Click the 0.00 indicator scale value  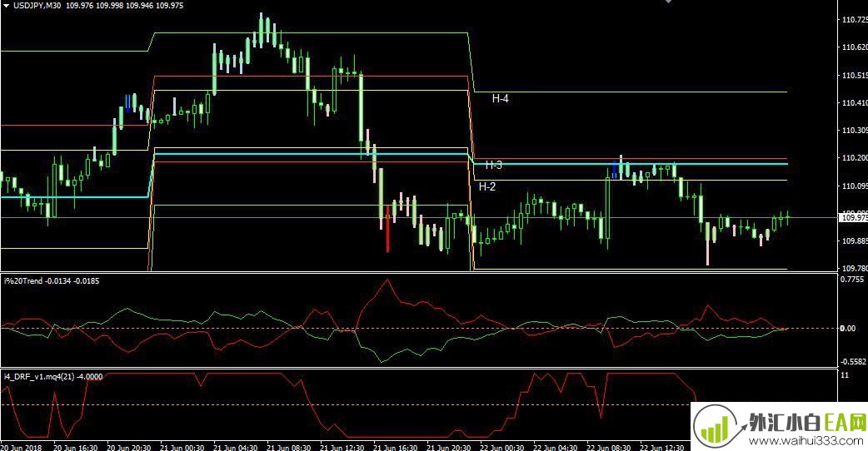[847, 329]
